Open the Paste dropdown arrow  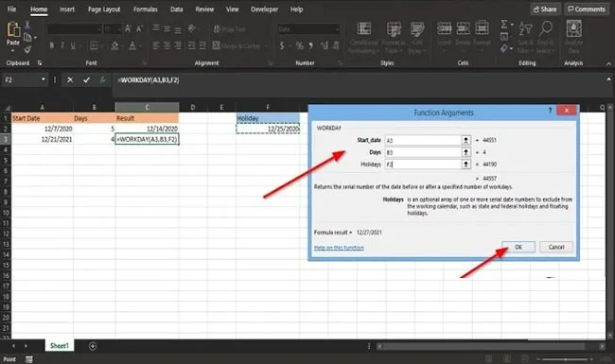(12, 50)
